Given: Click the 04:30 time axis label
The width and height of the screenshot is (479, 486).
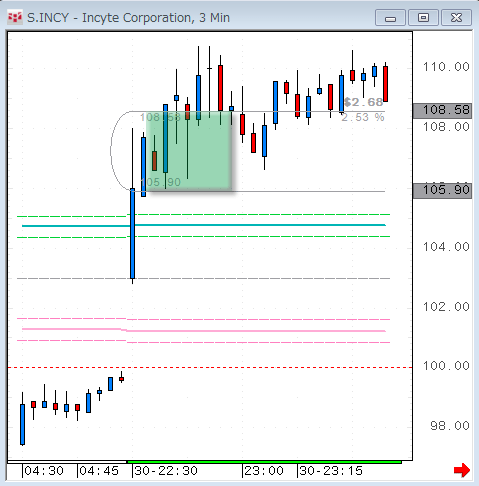Looking at the screenshot, I should coord(44,471).
